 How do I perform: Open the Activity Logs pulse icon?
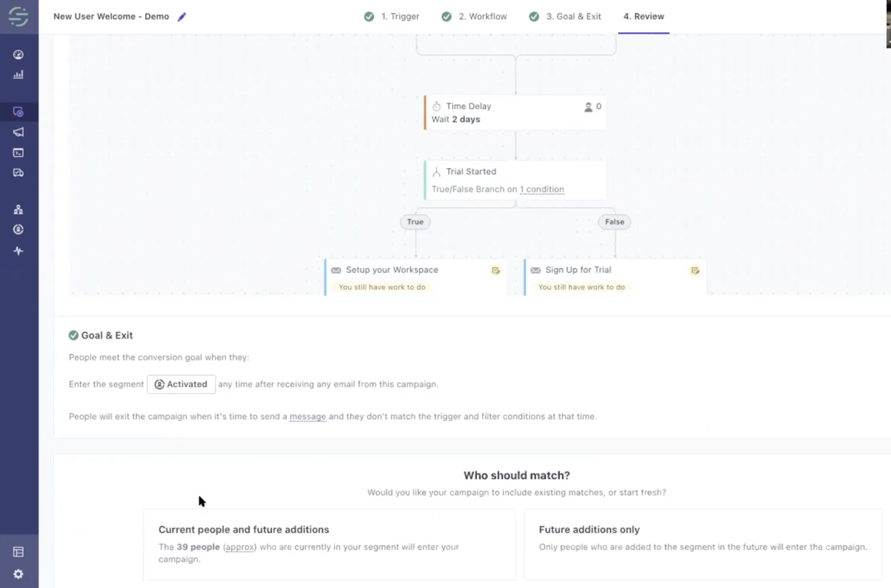[x=18, y=251]
